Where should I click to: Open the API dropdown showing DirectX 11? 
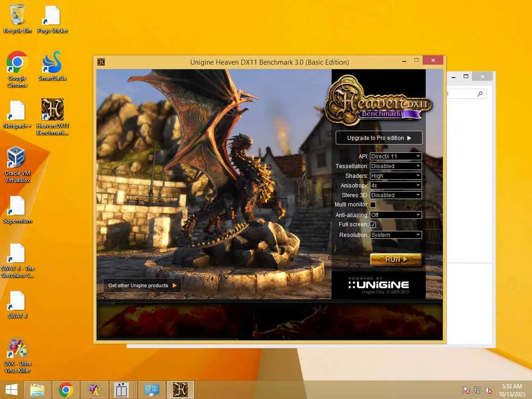(x=396, y=156)
